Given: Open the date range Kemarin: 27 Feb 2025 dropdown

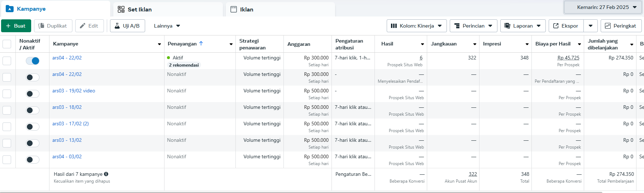Looking at the screenshot, I should 603,7.
